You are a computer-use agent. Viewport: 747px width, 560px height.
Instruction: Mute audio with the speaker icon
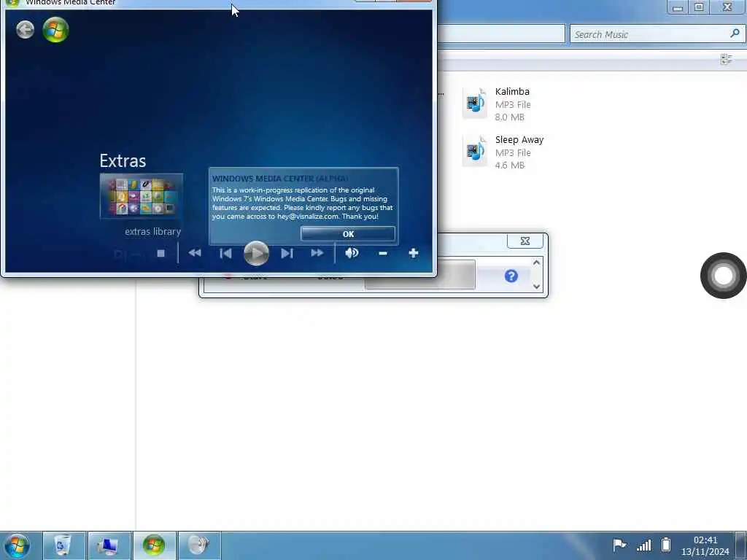[x=352, y=253]
